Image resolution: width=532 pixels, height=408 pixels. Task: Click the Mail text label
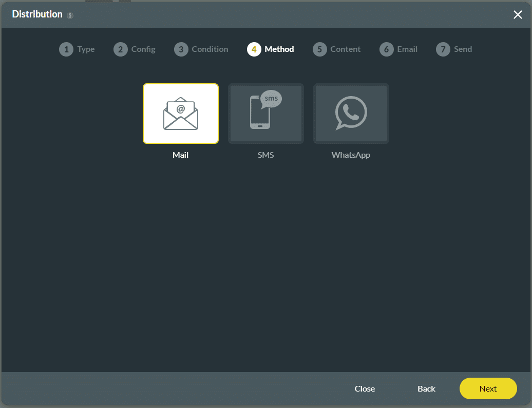[x=180, y=155]
